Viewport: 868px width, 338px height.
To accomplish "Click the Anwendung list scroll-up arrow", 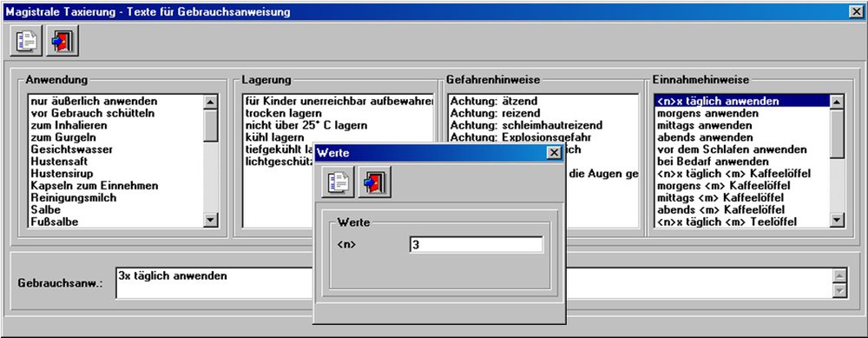I will click(x=211, y=102).
